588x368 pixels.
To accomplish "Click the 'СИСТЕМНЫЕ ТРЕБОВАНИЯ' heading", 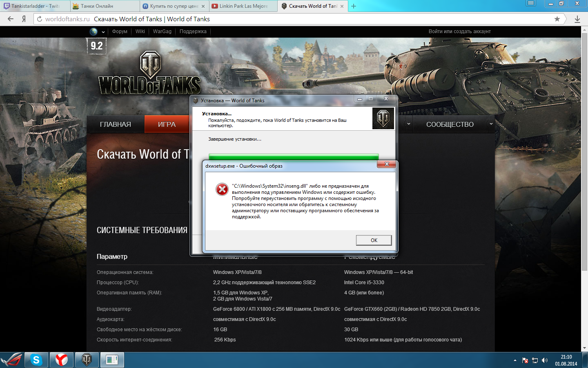I will coord(142,230).
